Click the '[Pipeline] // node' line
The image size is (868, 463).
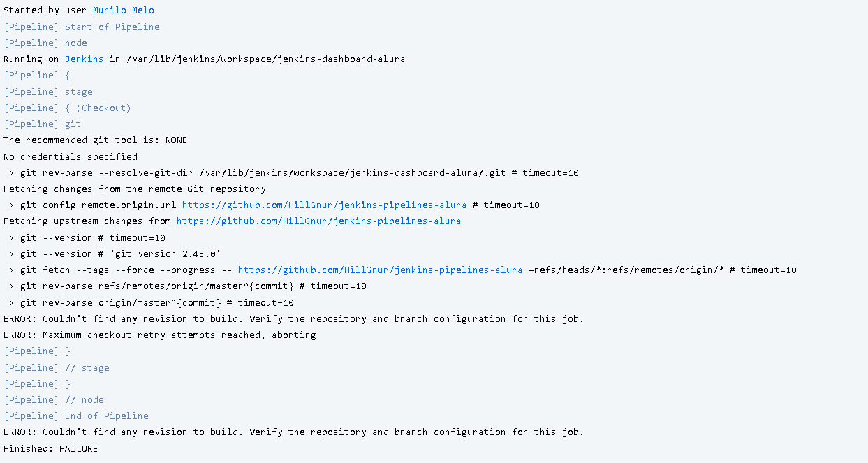pyautogui.click(x=54, y=400)
